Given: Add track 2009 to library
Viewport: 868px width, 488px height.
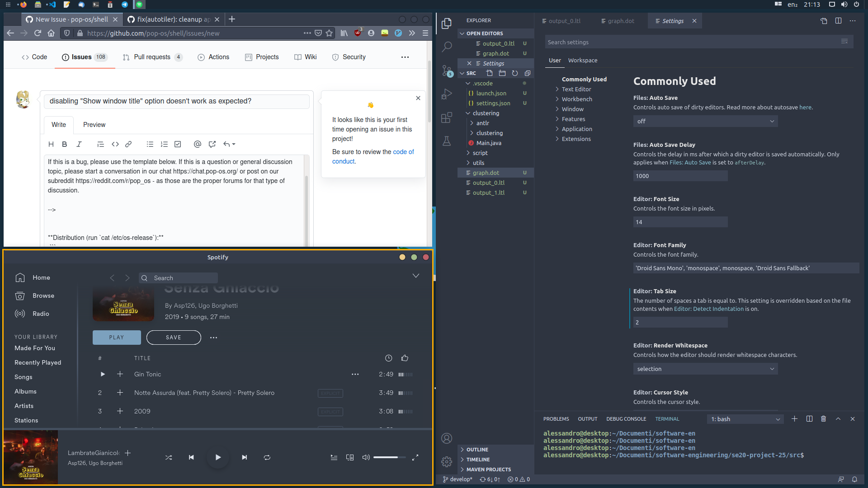Looking at the screenshot, I should click(x=120, y=411).
